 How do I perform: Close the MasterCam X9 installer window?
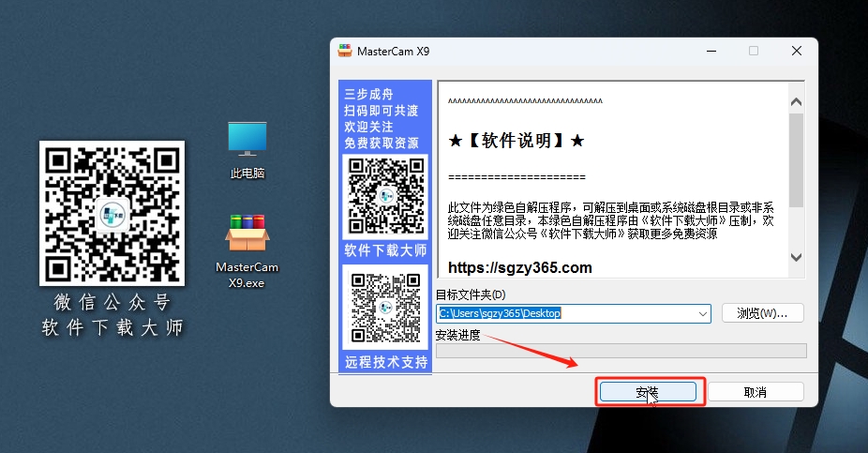(795, 51)
